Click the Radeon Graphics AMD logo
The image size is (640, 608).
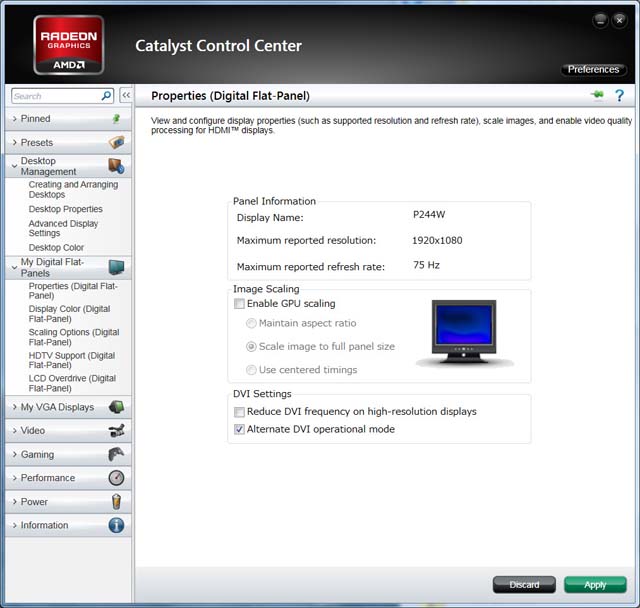coord(69,45)
